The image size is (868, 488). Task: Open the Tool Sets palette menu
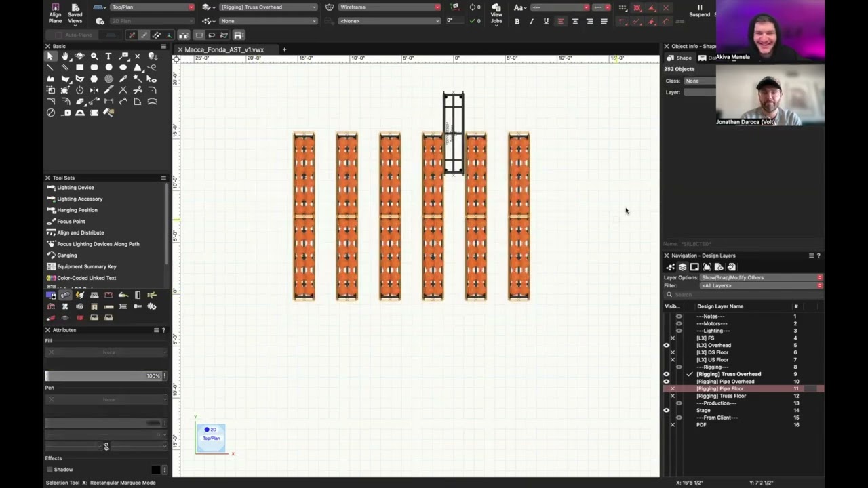coord(163,178)
